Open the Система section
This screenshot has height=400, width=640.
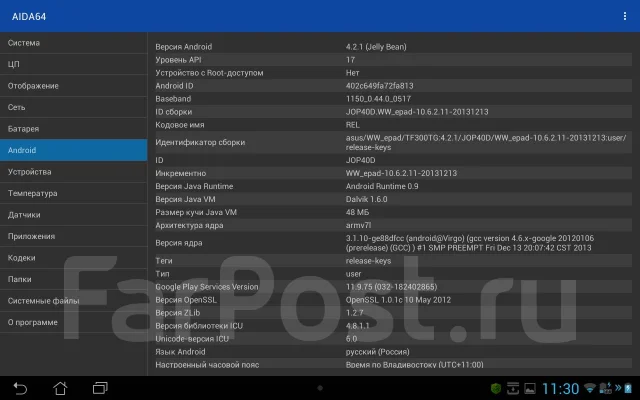(x=73, y=43)
